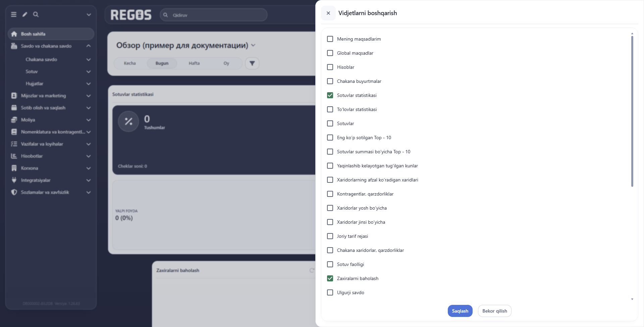Close the Vidjetlarni boshqarish panel
The image size is (644, 327).
[x=328, y=13]
